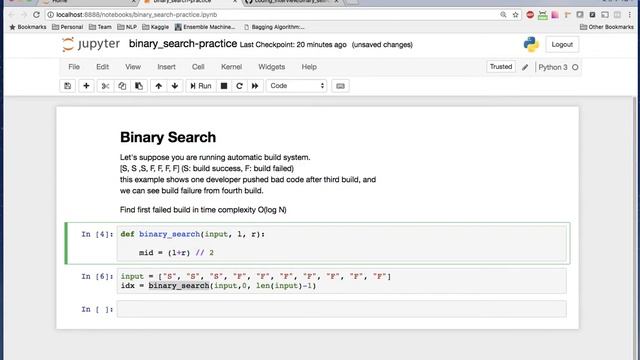Click into the input list code cell

[x=342, y=281]
